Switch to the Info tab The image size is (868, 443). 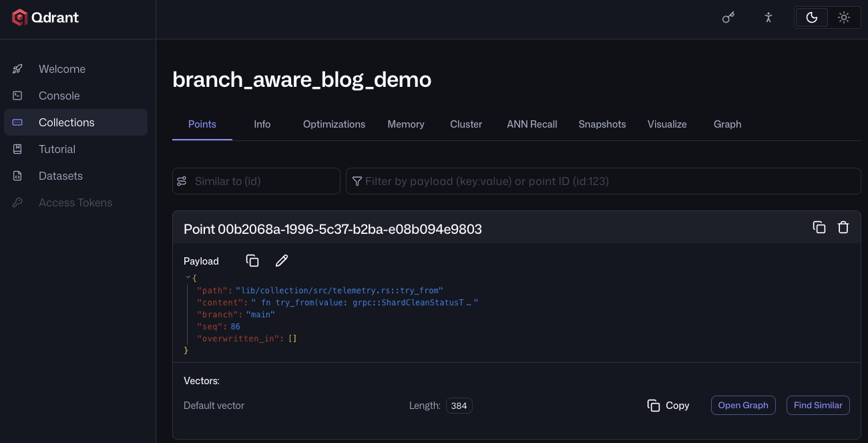tap(262, 124)
